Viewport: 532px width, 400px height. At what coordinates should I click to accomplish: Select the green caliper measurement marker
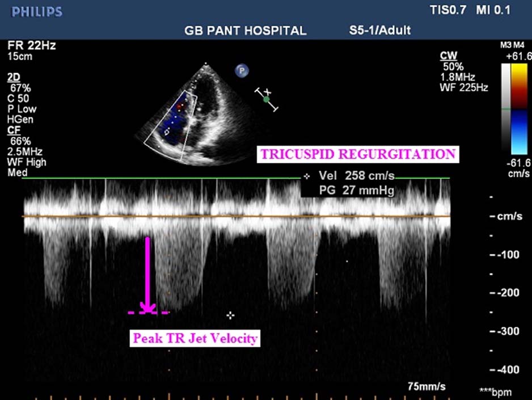(267, 99)
